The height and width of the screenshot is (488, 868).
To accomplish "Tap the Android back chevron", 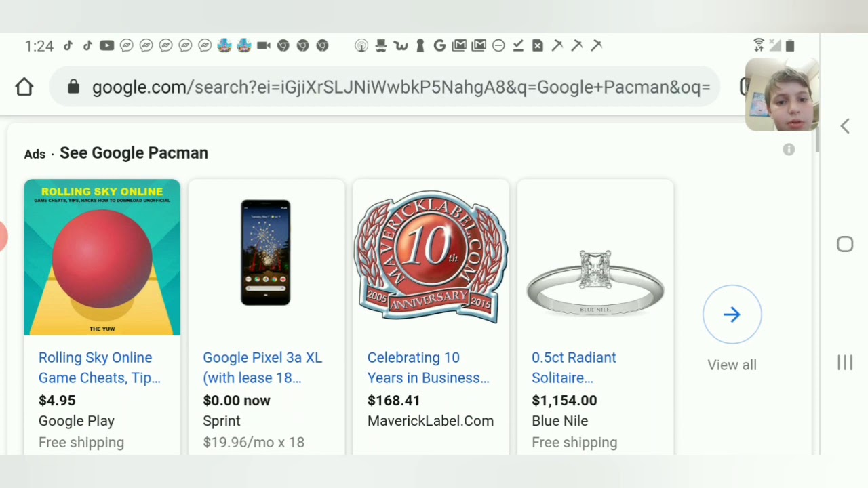I will coord(845,126).
